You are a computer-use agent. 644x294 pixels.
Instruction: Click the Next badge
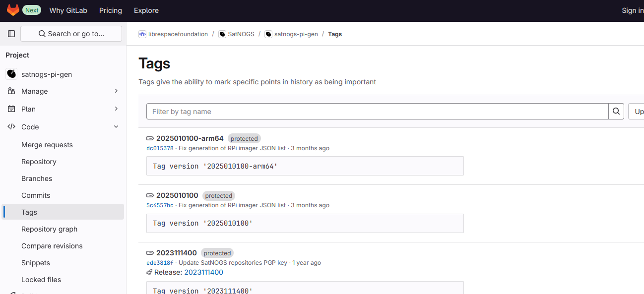32,10
